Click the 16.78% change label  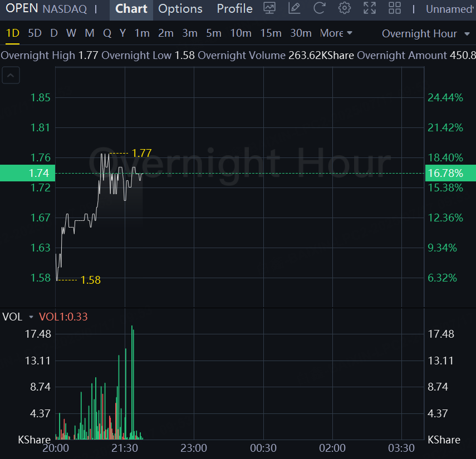[450, 173]
